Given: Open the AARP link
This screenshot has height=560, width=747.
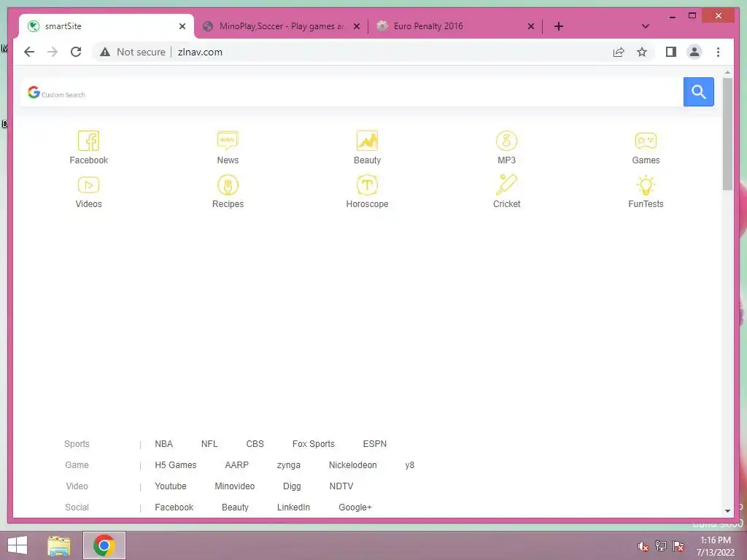Looking at the screenshot, I should pyautogui.click(x=237, y=464).
